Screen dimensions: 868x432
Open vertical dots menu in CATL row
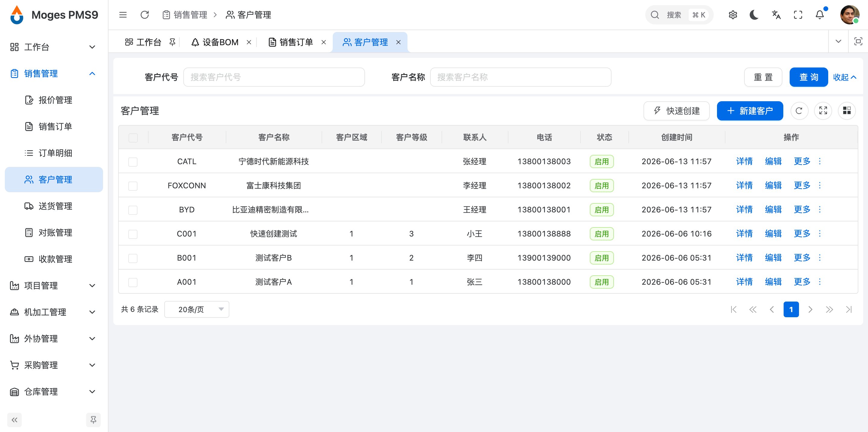click(x=820, y=161)
